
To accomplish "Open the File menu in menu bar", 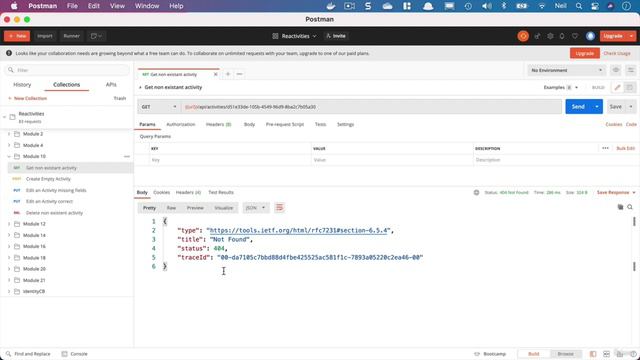I will (x=72, y=6).
